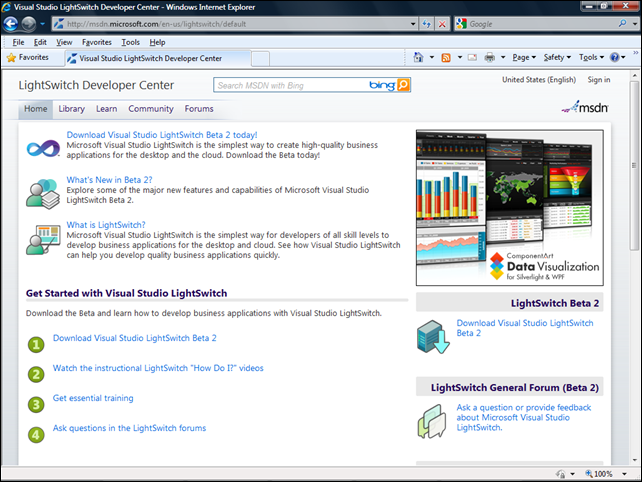
Task: Expand the Home button dropdown arrow
Action: pyautogui.click(x=432, y=57)
